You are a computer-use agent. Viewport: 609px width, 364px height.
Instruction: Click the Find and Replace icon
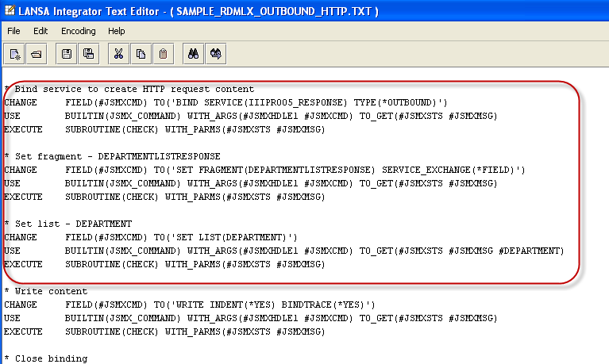[x=215, y=54]
